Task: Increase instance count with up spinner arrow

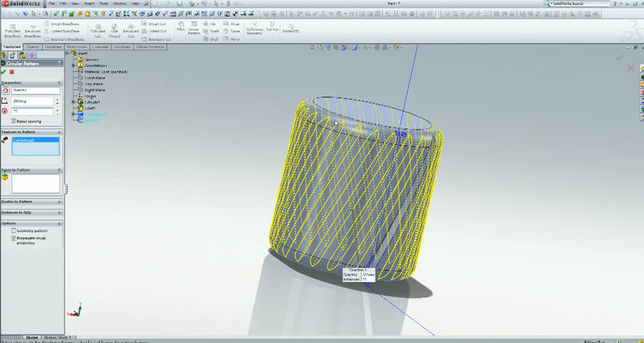Action: 58,110
